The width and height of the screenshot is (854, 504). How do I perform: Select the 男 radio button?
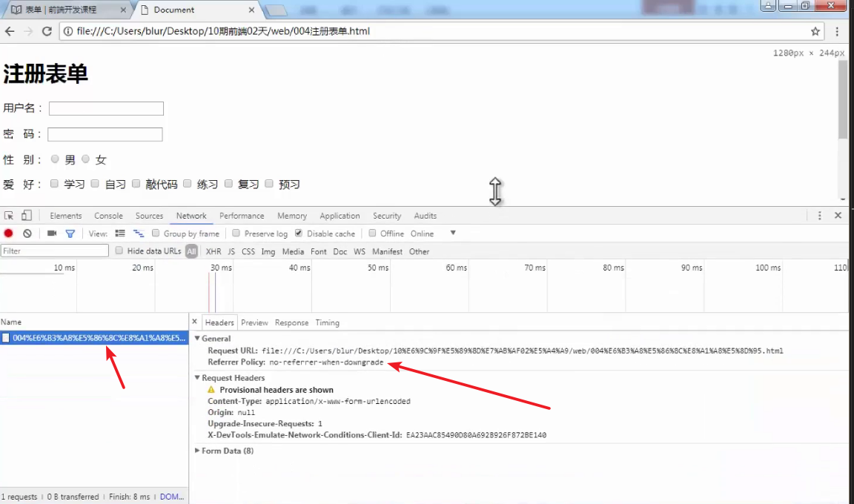coord(55,159)
